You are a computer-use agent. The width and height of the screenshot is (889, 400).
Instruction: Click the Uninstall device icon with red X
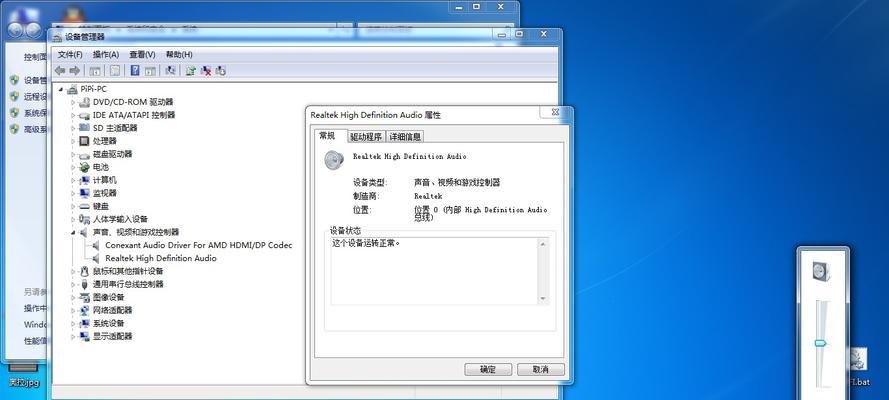coord(206,71)
